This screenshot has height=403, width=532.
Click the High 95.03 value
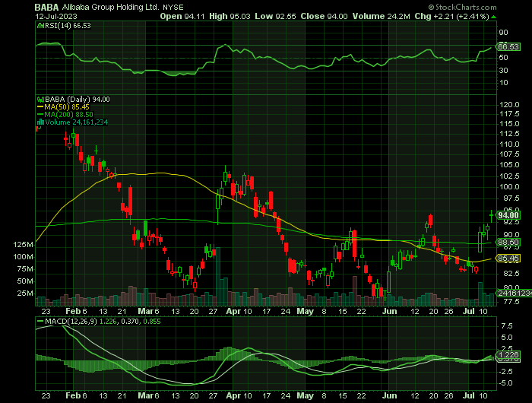(230, 16)
